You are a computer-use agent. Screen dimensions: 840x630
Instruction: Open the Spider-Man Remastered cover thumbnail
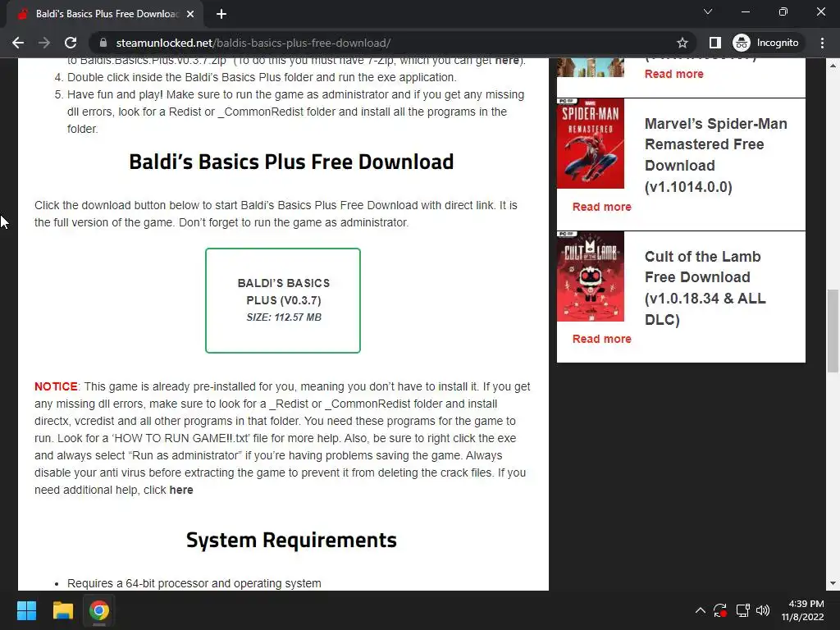point(591,143)
